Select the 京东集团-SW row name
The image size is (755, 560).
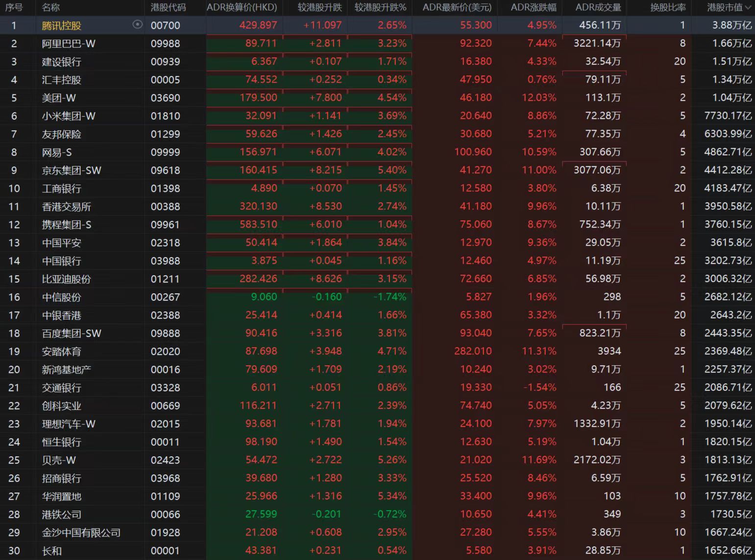click(72, 170)
